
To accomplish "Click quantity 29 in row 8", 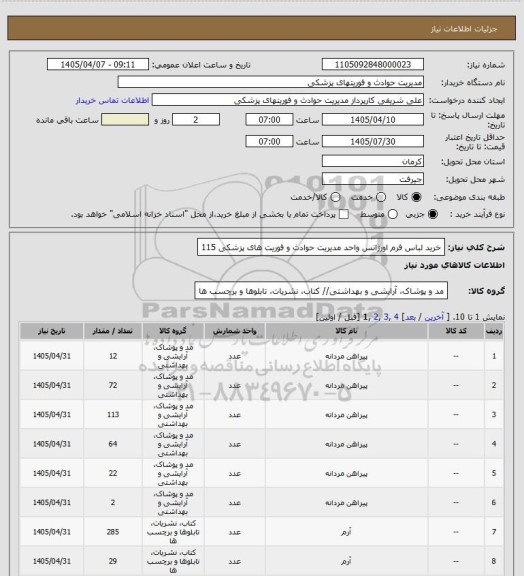I will pos(113,561).
